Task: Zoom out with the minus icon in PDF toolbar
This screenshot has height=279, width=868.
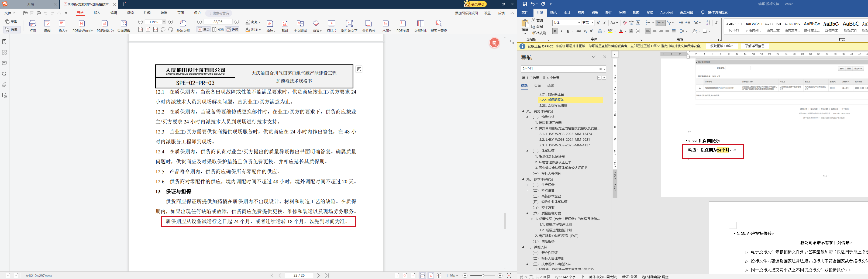Action: click(140, 22)
